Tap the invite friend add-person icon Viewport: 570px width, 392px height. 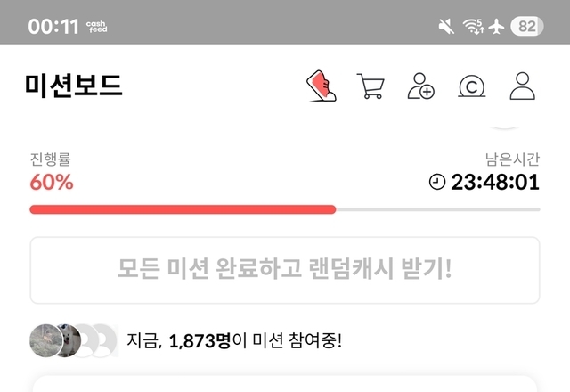[x=421, y=86]
